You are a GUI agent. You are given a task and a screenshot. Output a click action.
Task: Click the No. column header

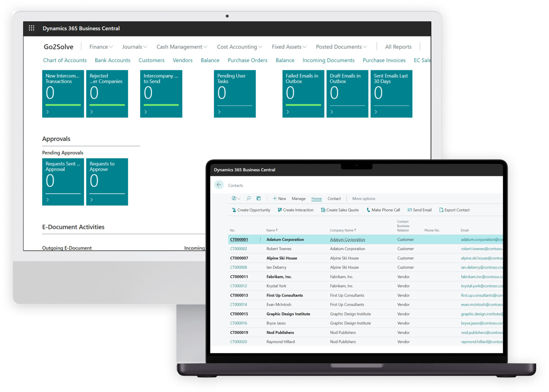pyautogui.click(x=232, y=230)
